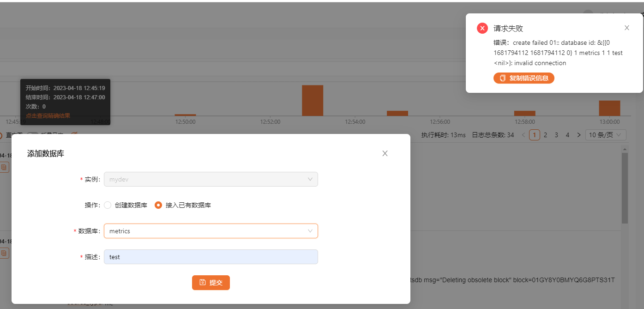The image size is (644, 309).
Task: Submit the form with 提交 button
Action: [x=211, y=283]
